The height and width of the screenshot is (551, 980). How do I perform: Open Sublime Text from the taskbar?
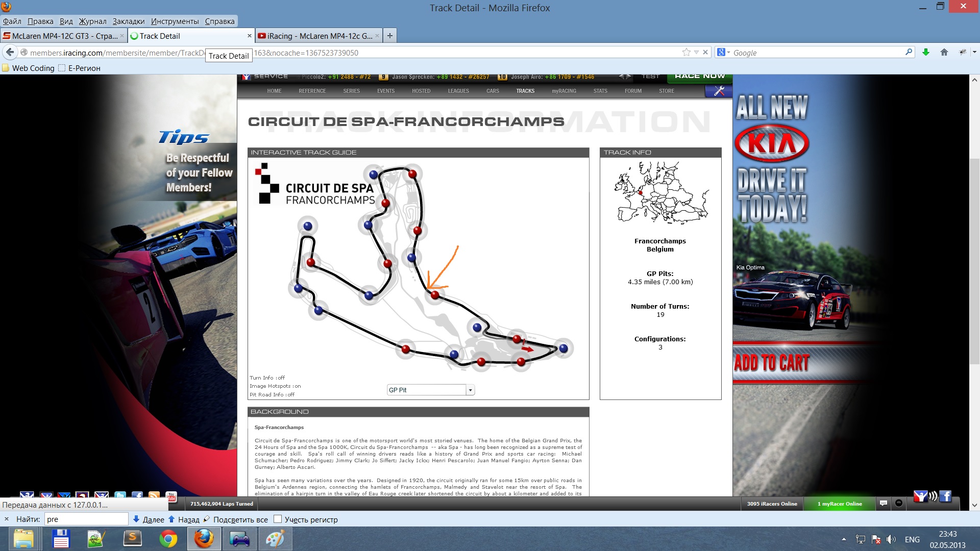click(133, 539)
